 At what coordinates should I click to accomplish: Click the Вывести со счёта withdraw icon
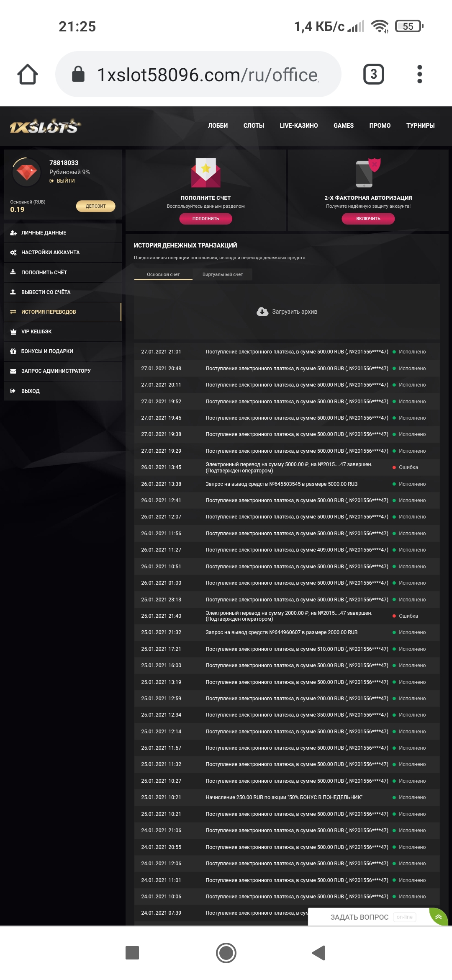tap(14, 292)
